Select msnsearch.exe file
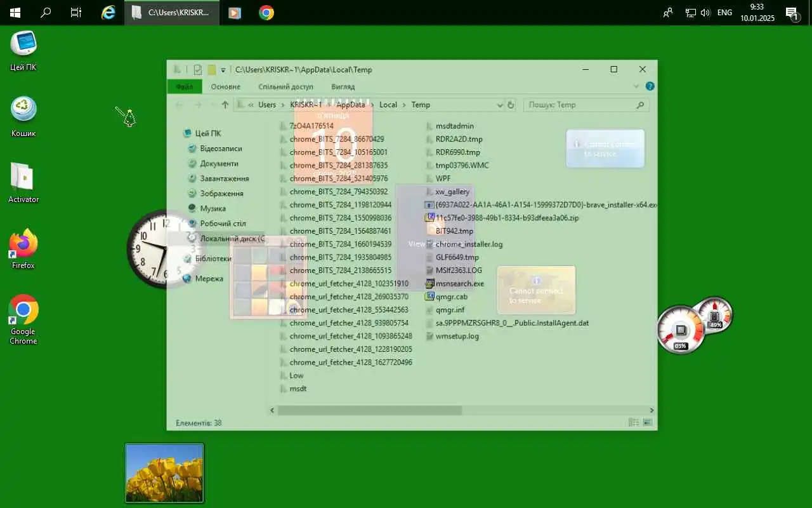812x508 pixels. coord(454,284)
